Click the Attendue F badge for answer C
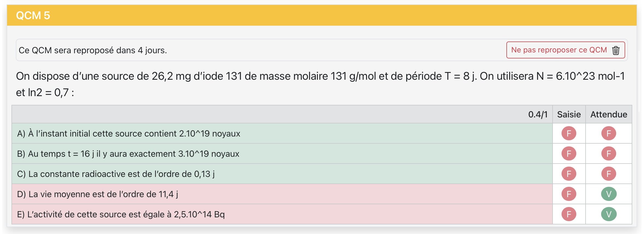The height and width of the screenshot is (234, 644). 609,174
